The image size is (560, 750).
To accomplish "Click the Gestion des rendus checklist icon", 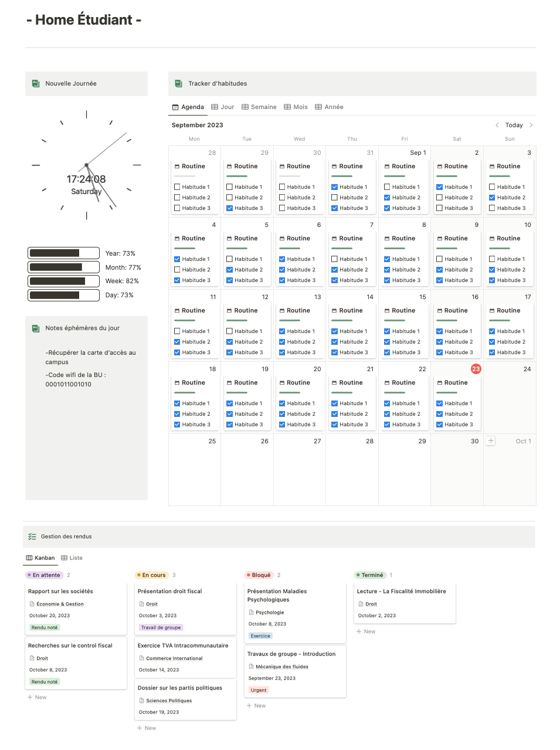I will 32,537.
